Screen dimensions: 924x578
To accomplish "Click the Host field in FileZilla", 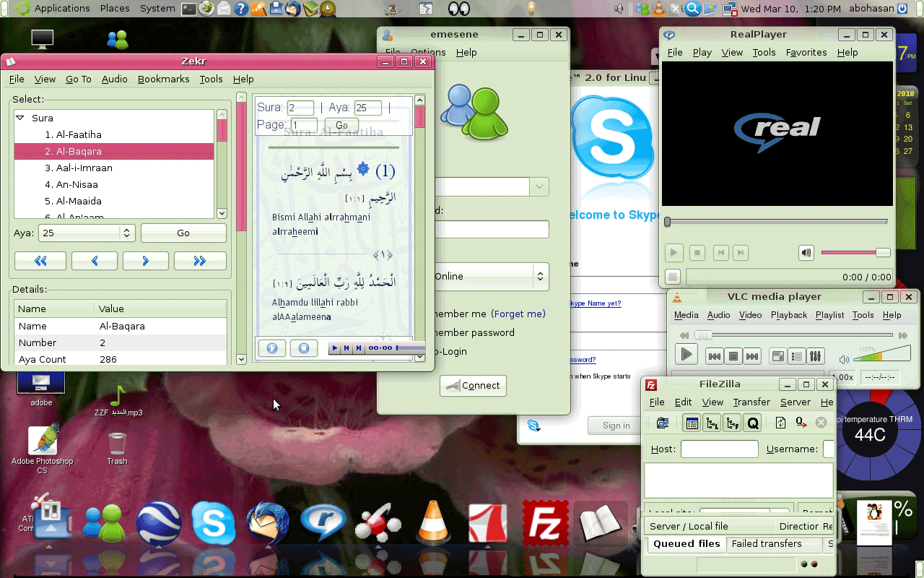I will (x=719, y=449).
